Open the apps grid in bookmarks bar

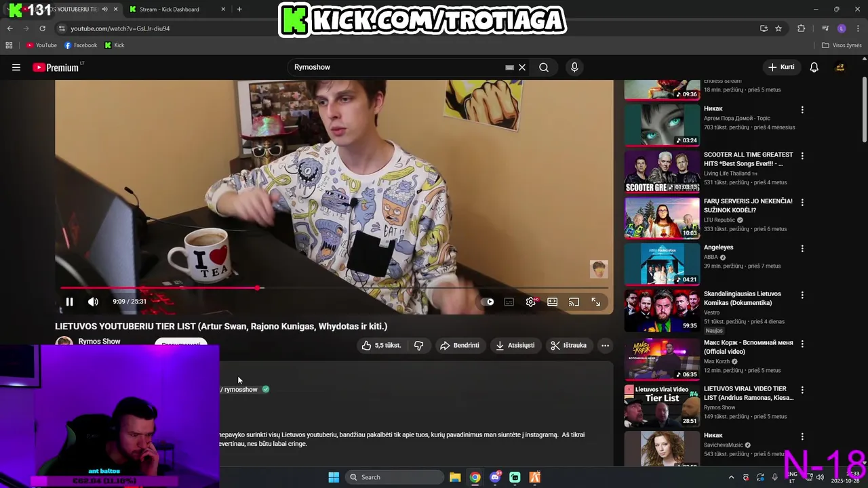click(9, 45)
